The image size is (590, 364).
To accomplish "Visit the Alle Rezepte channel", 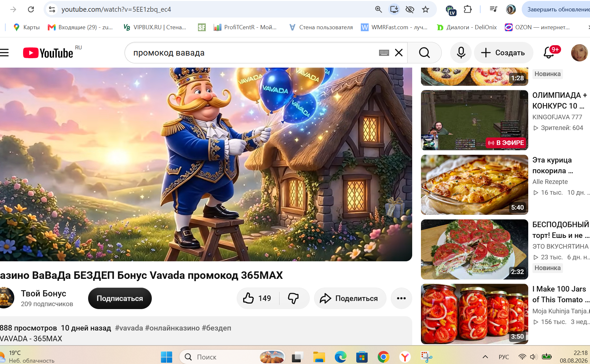I will [550, 182].
